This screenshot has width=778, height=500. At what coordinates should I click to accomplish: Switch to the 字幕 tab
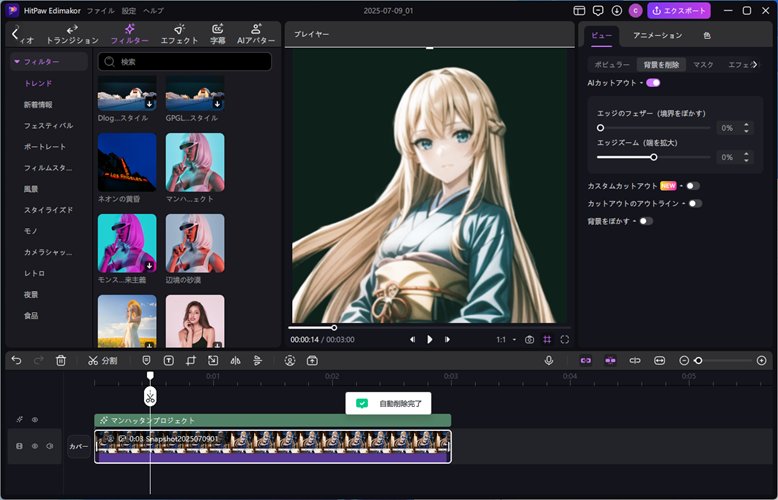tap(217, 35)
